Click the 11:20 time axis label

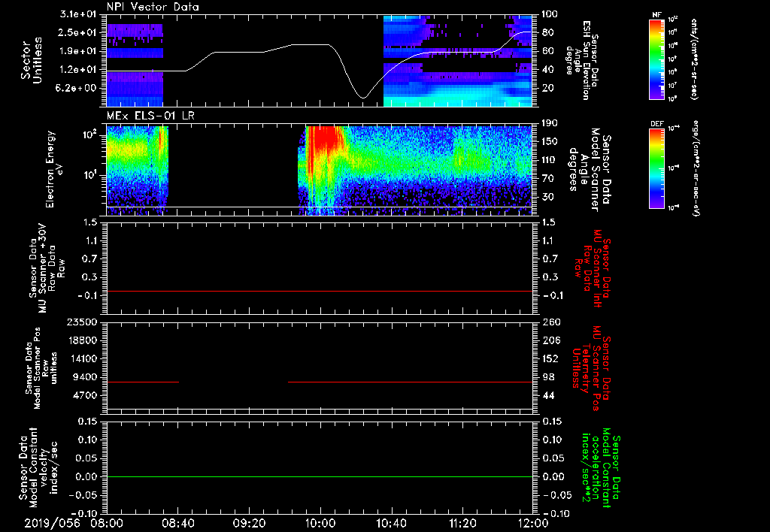[462, 523]
